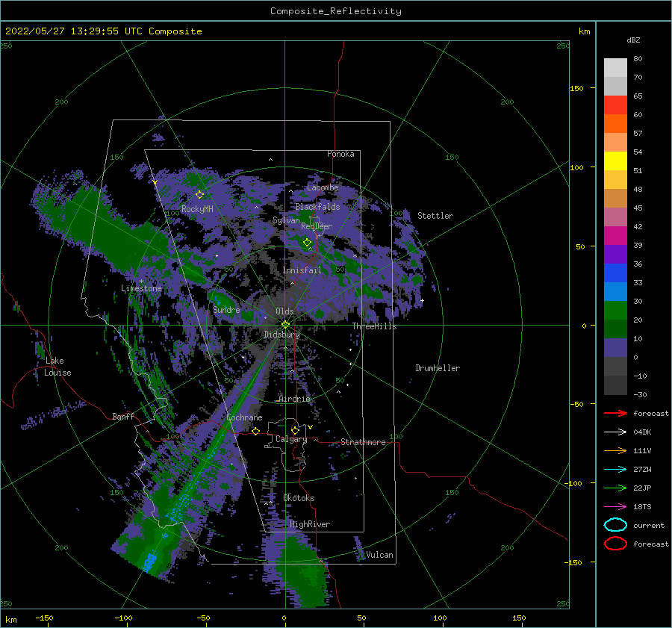Click the Lacombe town label
This screenshot has height=628, width=672.
tap(323, 187)
